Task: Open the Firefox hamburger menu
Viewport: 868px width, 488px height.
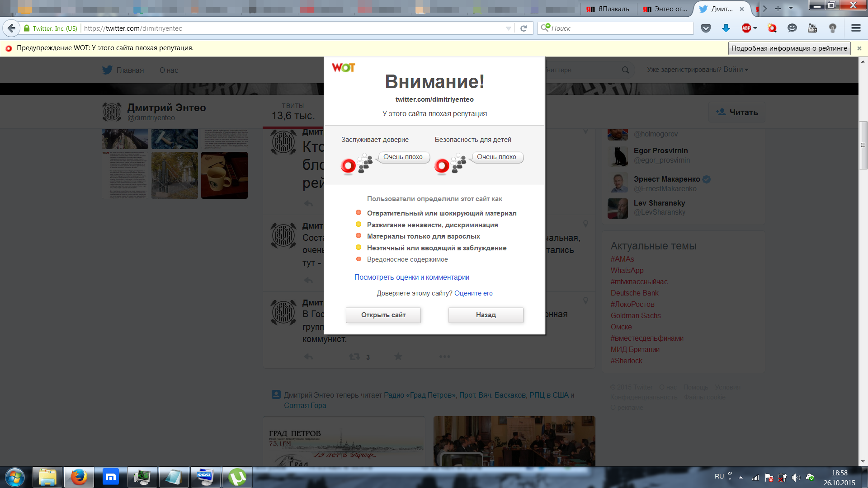Action: point(856,28)
